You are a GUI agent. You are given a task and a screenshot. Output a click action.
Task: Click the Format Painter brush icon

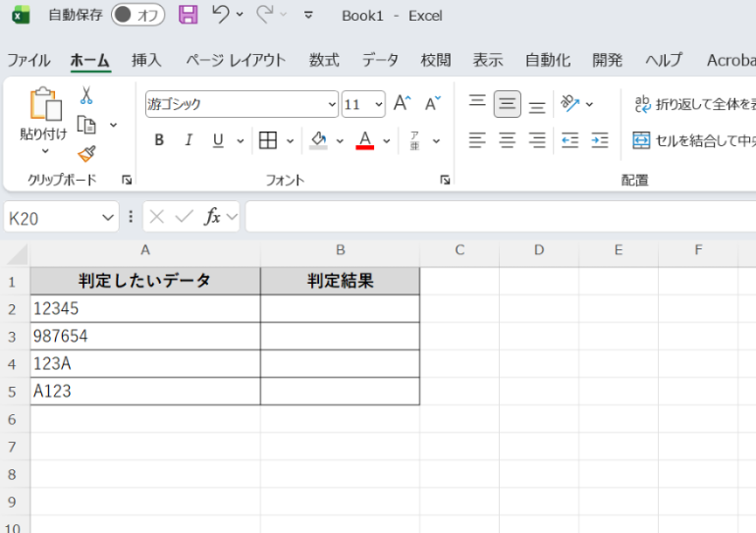(x=86, y=154)
